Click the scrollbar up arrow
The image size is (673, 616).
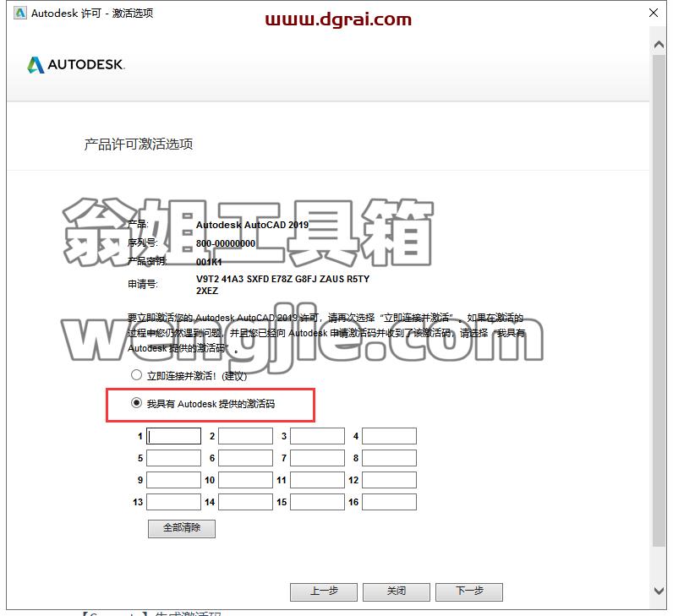[659, 44]
